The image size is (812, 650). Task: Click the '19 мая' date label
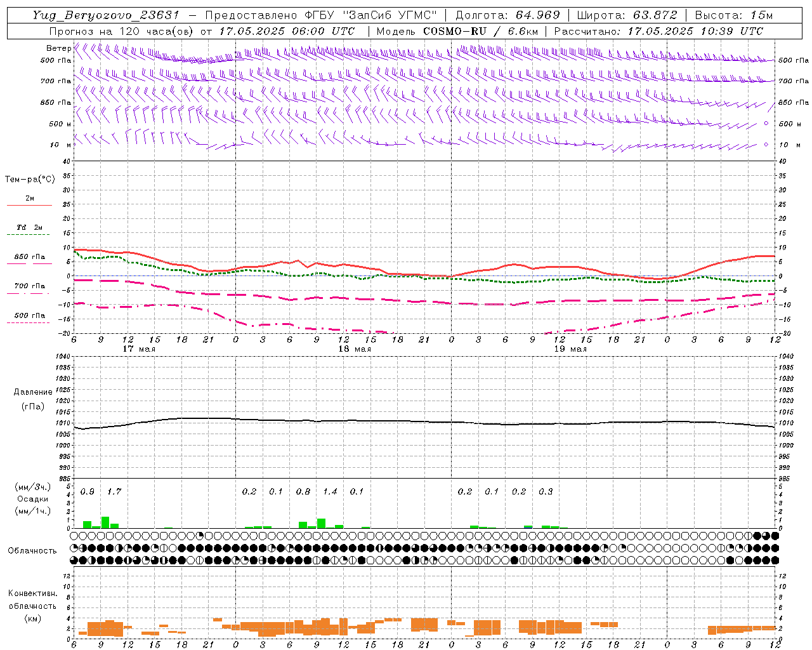click(x=570, y=349)
